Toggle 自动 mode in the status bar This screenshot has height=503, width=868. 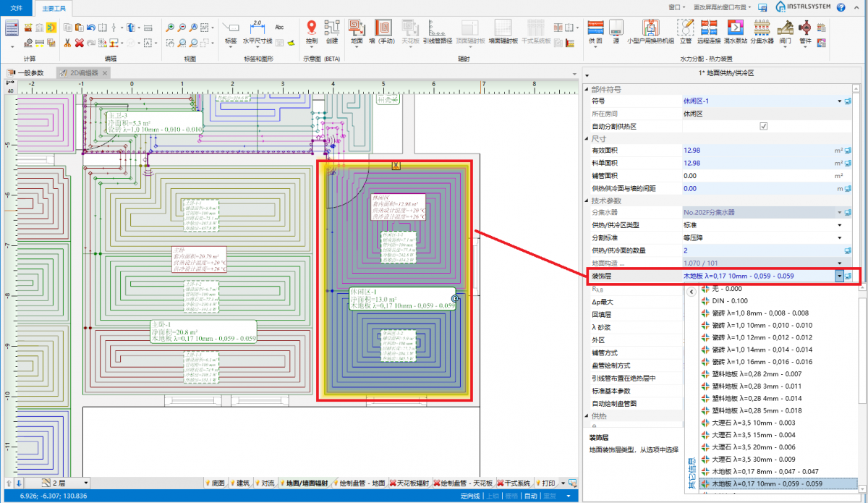(530, 496)
